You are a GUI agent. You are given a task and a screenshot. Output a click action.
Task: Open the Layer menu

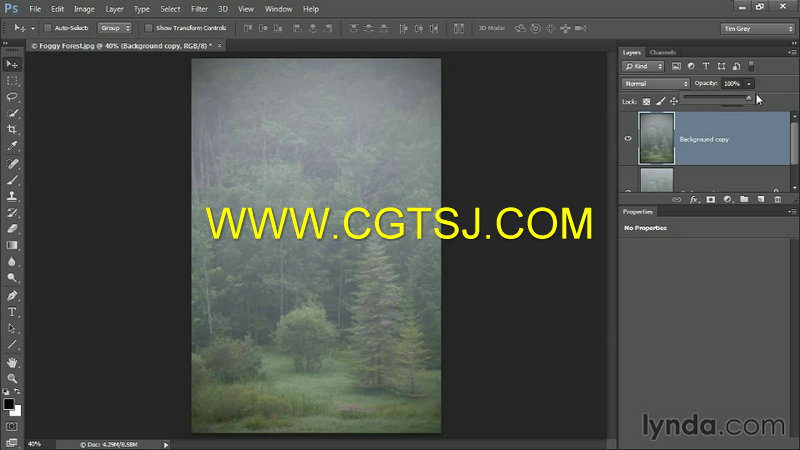114,9
